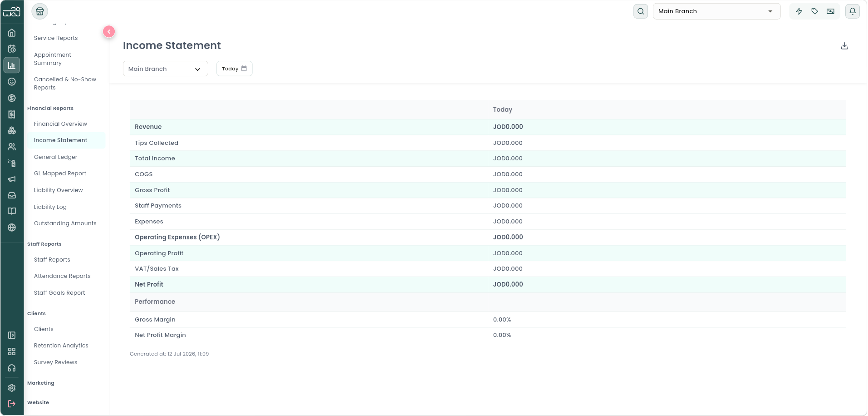Click the Revenue row label
868x416 pixels.
[148, 127]
